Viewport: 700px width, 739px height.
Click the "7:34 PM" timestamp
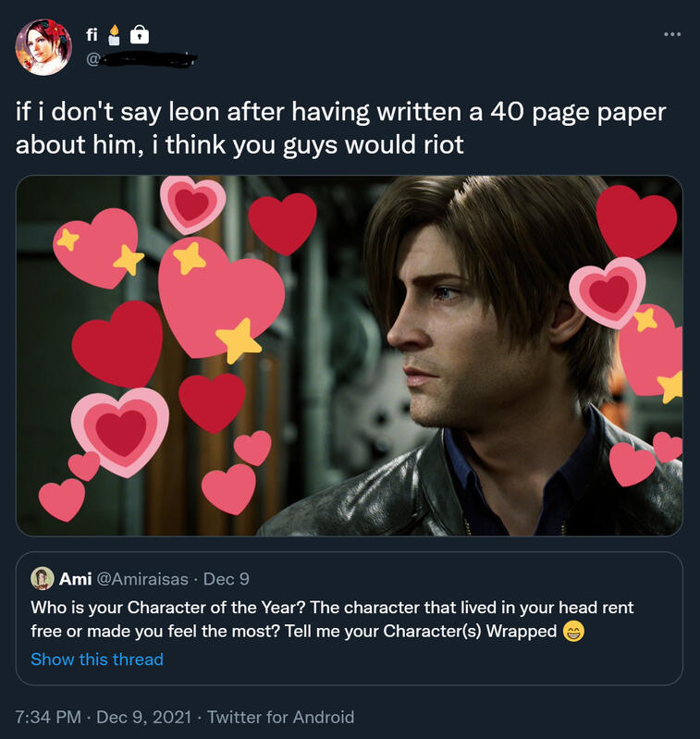[x=47, y=717]
